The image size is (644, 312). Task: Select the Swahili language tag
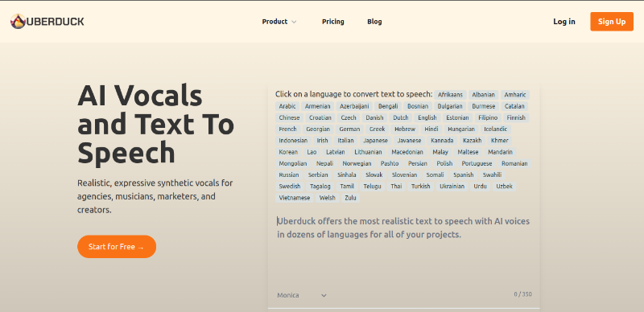click(x=492, y=175)
